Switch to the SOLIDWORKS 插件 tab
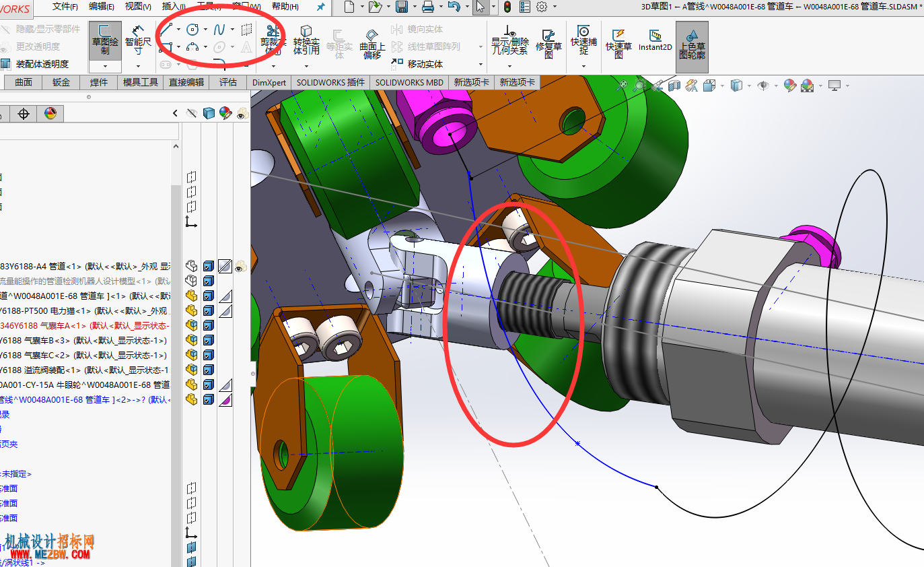 click(330, 82)
